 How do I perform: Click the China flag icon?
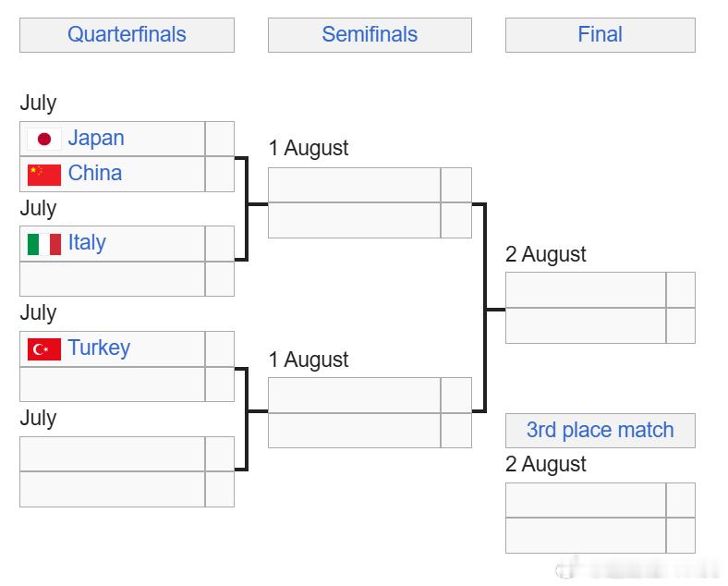44,175
